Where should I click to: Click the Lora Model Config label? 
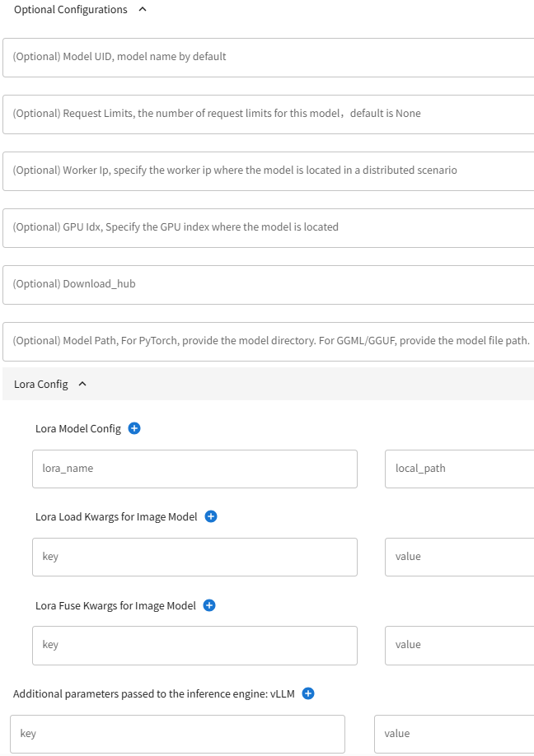point(78,428)
